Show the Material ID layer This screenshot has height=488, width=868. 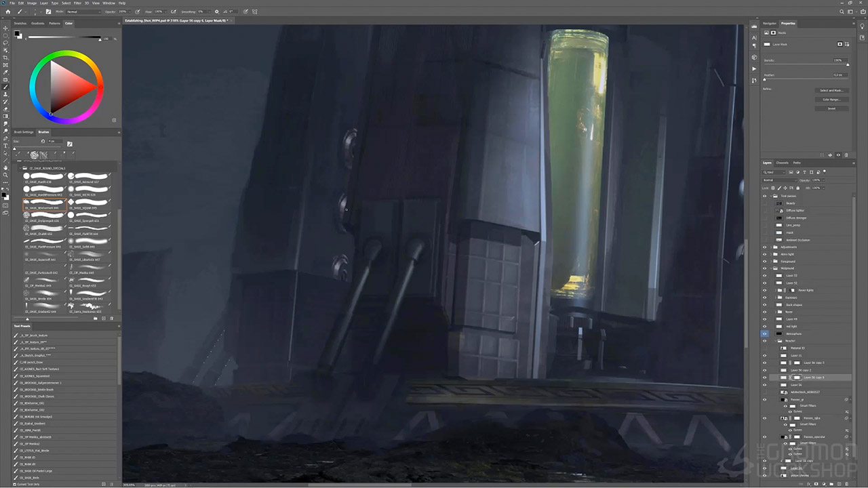pos(764,348)
